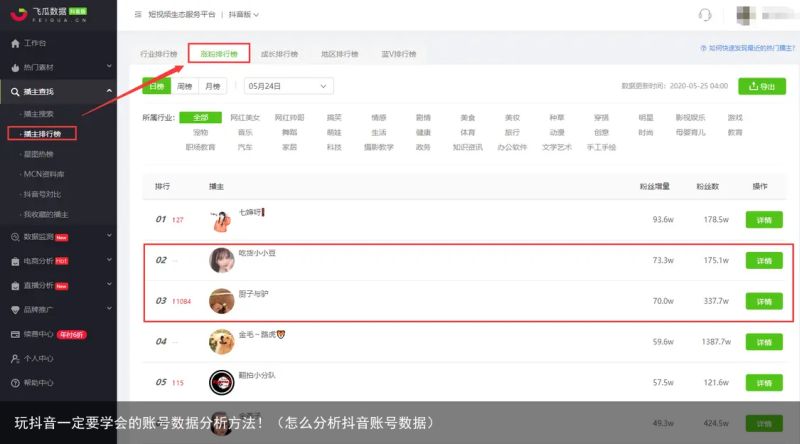Click the avatar of 七姊呀
This screenshot has height=444, width=800.
pos(221,220)
